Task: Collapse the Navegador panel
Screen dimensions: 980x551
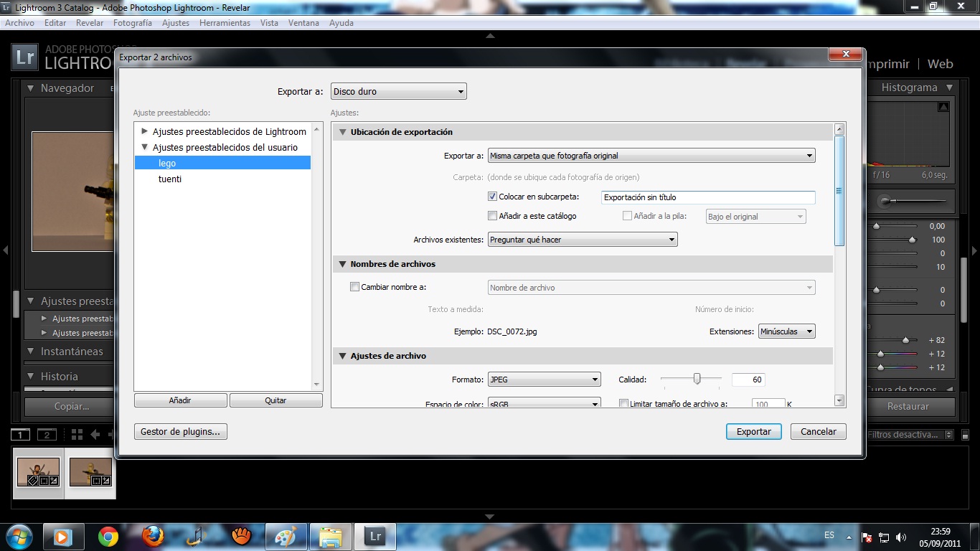Action: pyautogui.click(x=31, y=88)
